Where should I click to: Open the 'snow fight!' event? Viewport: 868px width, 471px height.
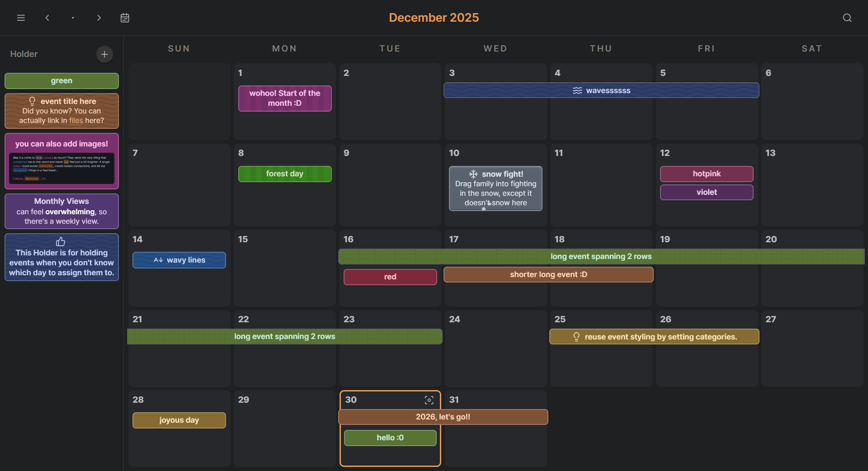(x=495, y=188)
